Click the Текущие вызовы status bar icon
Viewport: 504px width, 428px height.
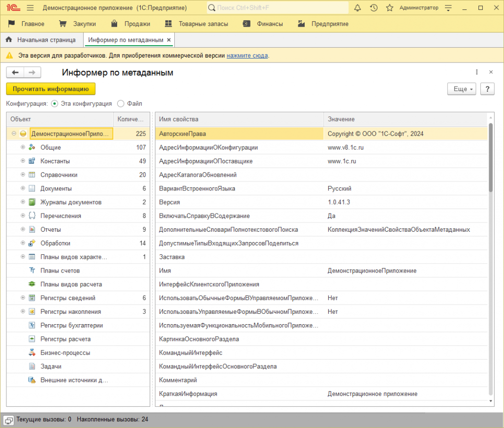[x=8, y=420]
